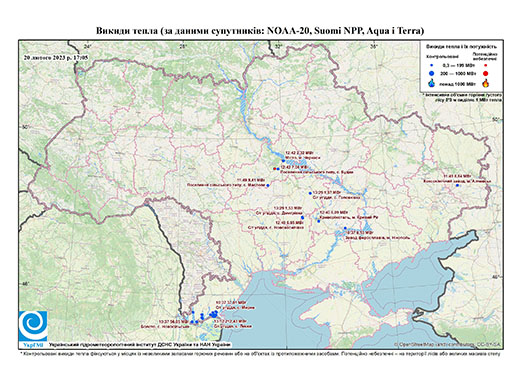Screen dimensions: 520x368
Task: Select the blue marker at Cherkasy 12:42
Action: pos(283,161)
